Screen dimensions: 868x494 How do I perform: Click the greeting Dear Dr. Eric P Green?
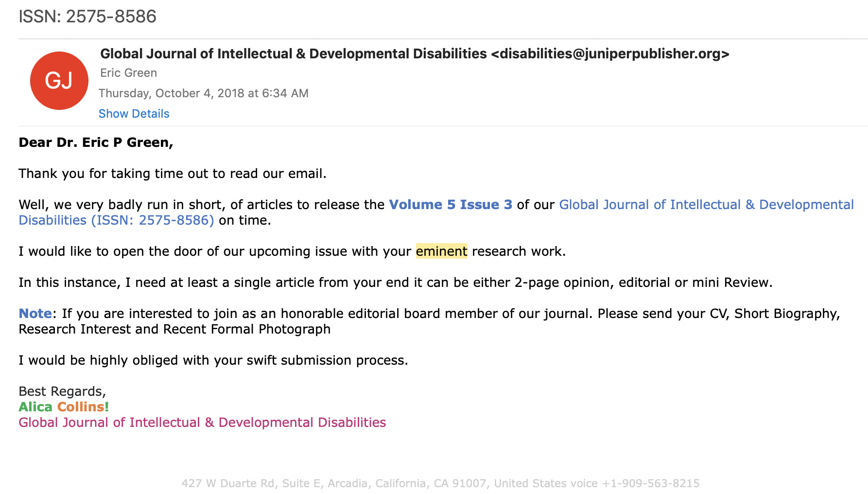coord(96,142)
